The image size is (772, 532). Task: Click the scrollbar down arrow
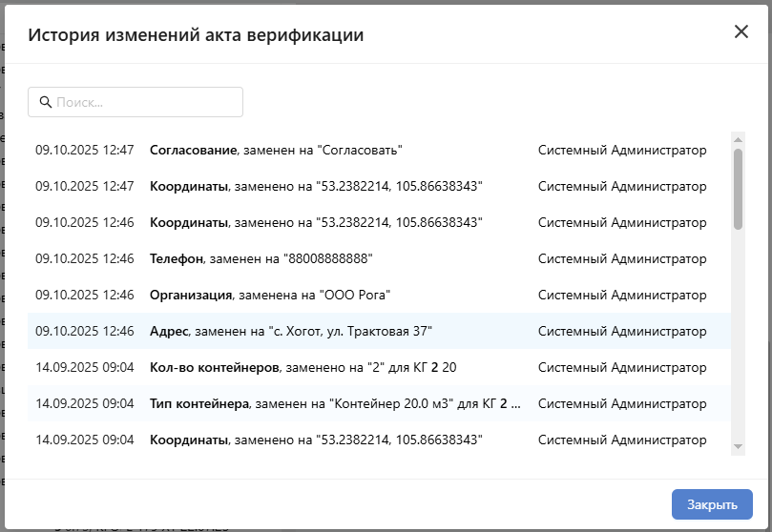tap(738, 445)
